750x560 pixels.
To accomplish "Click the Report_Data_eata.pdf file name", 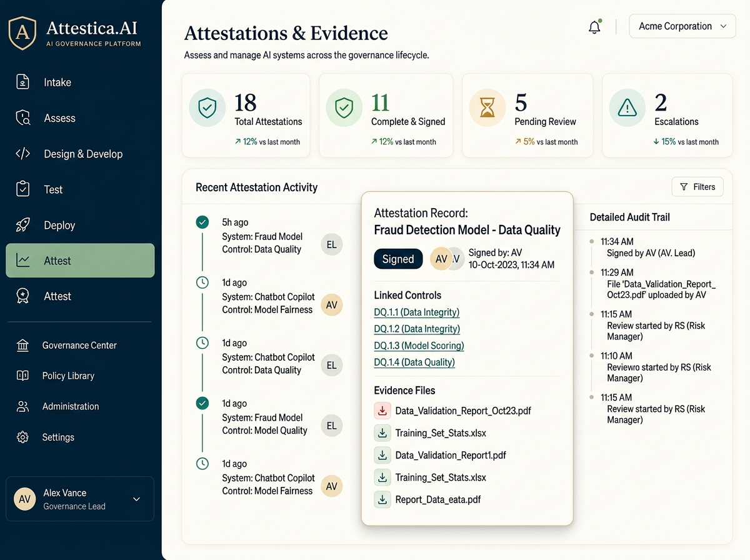I will point(438,499).
